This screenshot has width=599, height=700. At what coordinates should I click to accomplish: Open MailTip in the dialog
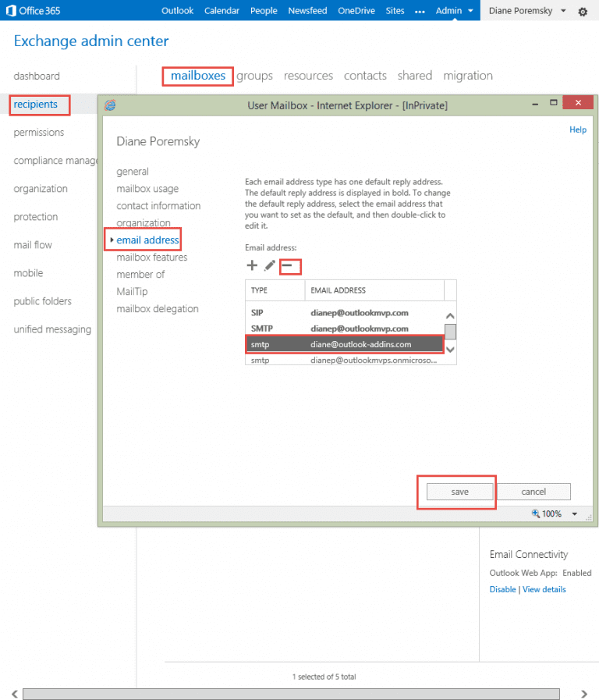(132, 292)
